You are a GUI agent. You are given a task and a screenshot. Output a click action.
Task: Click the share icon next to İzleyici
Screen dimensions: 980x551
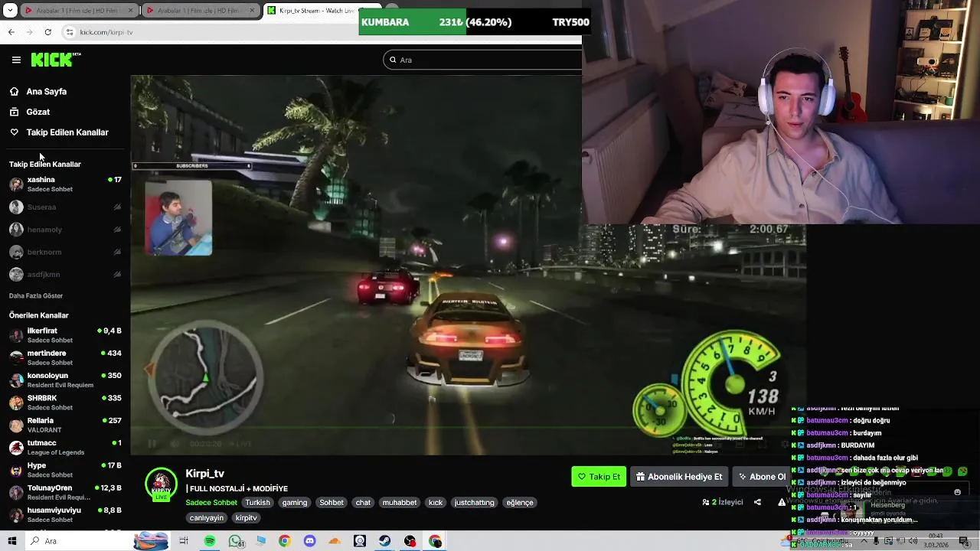tap(757, 503)
